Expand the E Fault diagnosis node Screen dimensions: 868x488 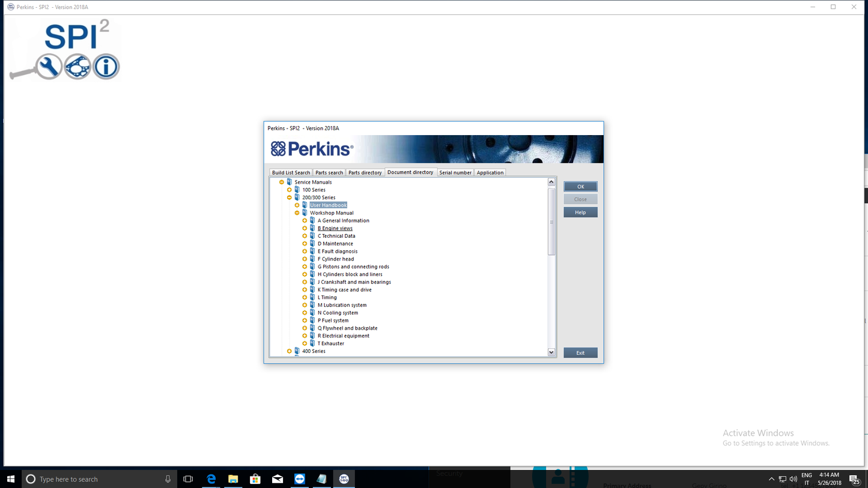[304, 251]
